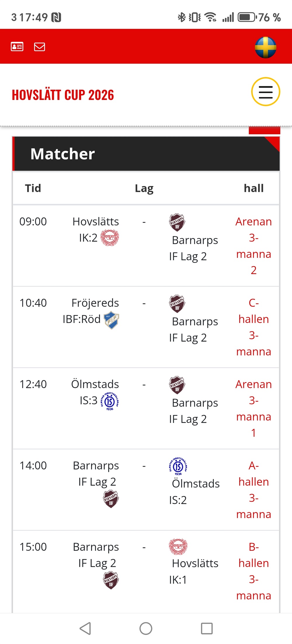
Task: Tap the Tid column header
Action: pos(33,188)
